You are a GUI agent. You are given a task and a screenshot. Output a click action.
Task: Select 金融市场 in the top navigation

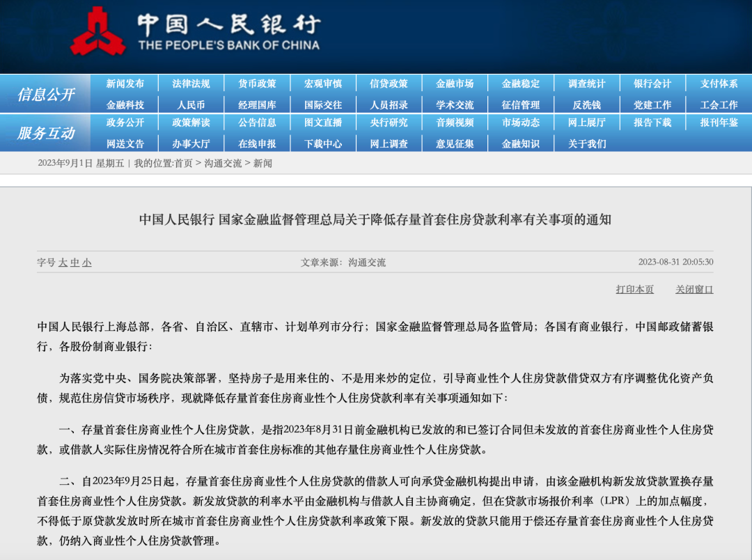[455, 84]
